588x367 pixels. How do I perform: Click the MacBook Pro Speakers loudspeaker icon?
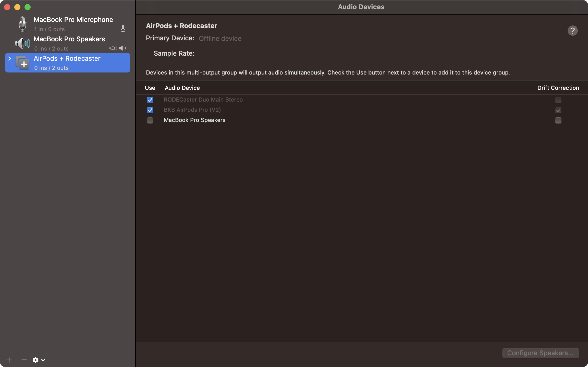(22, 43)
